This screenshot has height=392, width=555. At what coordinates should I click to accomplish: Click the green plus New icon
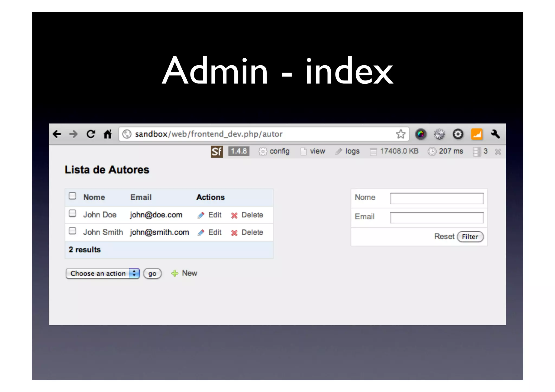tap(175, 273)
